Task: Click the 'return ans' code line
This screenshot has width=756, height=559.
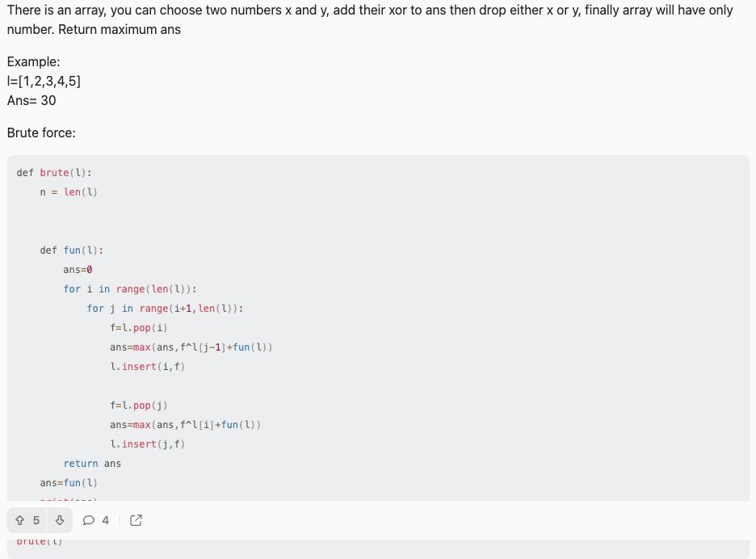Action: coord(92,464)
